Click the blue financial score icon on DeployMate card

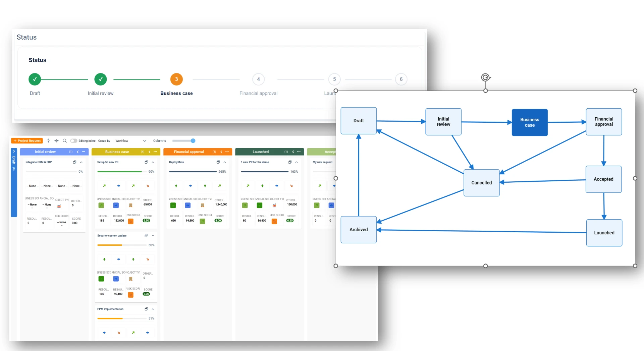[188, 205]
